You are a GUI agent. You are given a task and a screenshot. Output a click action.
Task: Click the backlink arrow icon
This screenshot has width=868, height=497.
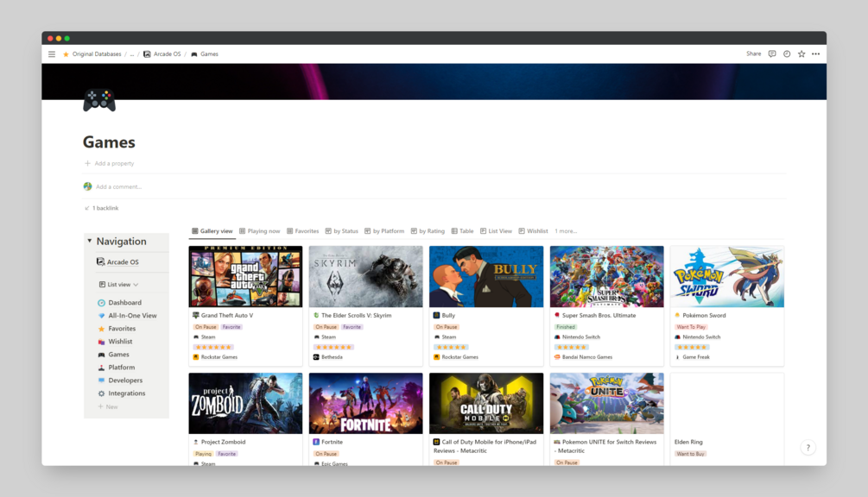[x=87, y=209]
